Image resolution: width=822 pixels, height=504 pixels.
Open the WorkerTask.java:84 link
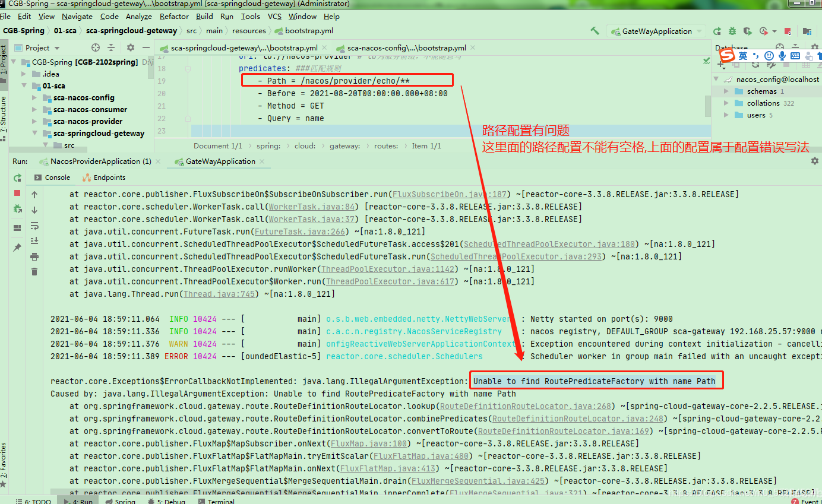point(311,207)
